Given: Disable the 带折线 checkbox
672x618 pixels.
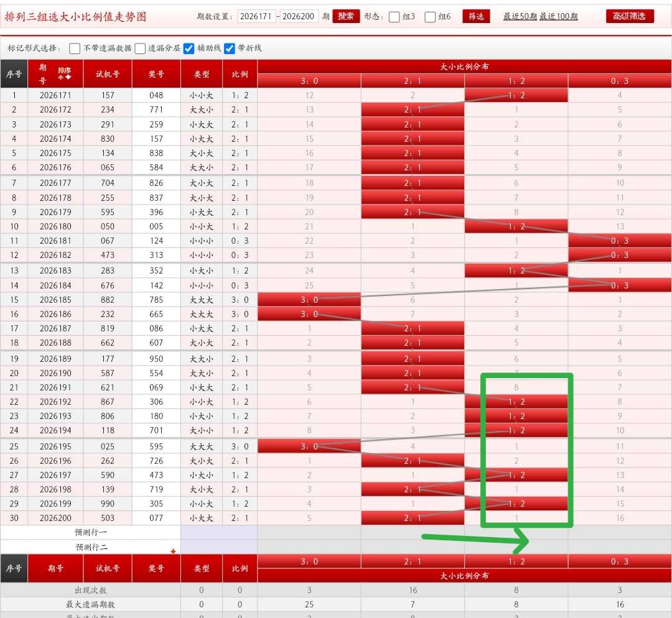Looking at the screenshot, I should [230, 48].
